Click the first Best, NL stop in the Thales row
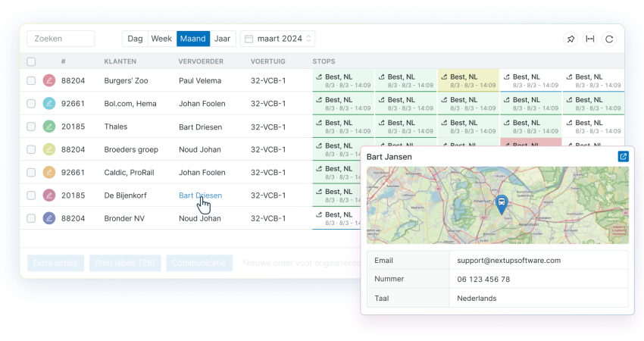This screenshot has height=341, width=644. coord(343,127)
